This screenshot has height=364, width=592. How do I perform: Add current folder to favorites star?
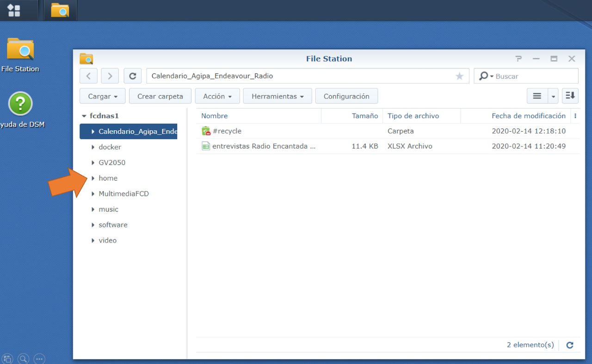(x=459, y=76)
